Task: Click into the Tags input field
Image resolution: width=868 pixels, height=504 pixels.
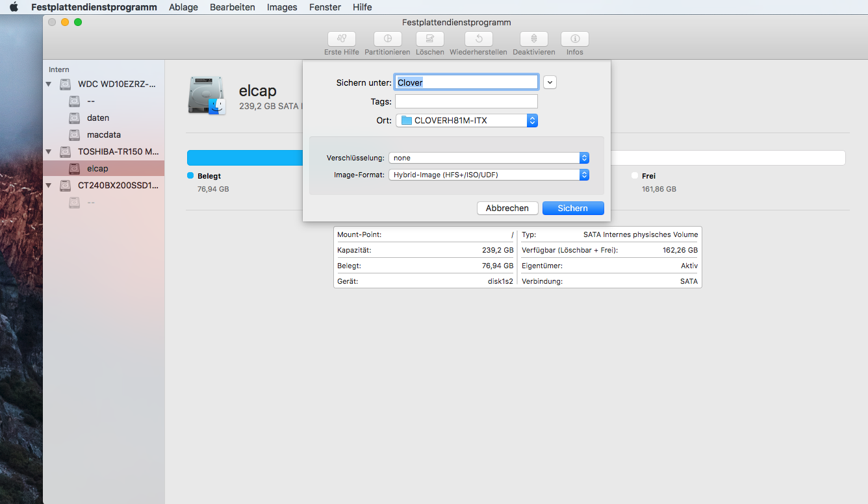Action: (x=466, y=101)
